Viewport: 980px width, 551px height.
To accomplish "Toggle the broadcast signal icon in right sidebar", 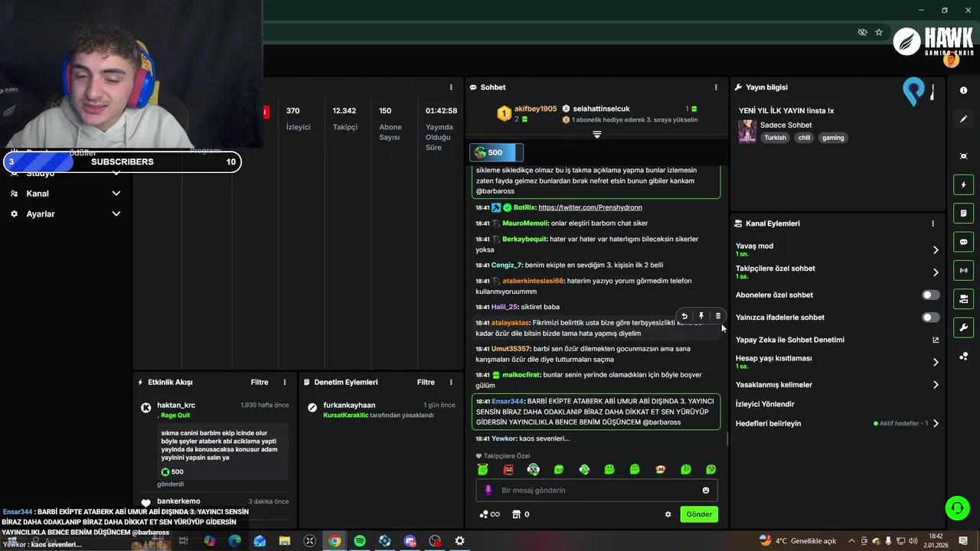I will [963, 270].
